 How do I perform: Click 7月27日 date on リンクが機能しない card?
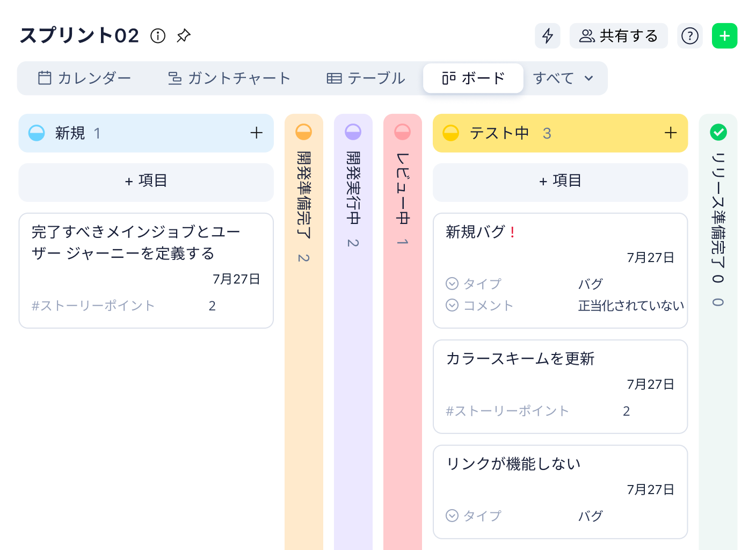click(650, 490)
